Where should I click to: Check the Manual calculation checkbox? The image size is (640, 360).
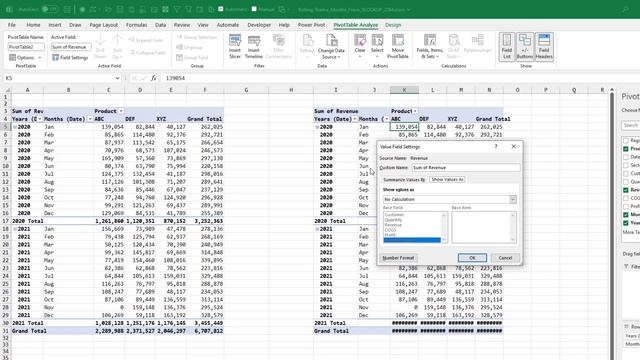[x=254, y=9]
